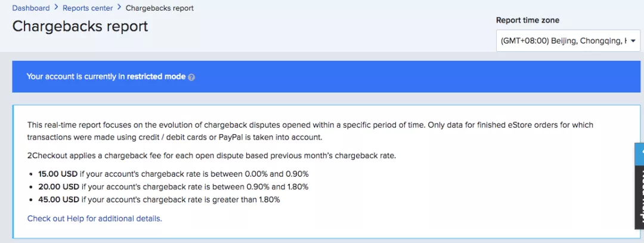Click the restricted mode help question icon
Screen dimensions: 644x243
click(191, 77)
